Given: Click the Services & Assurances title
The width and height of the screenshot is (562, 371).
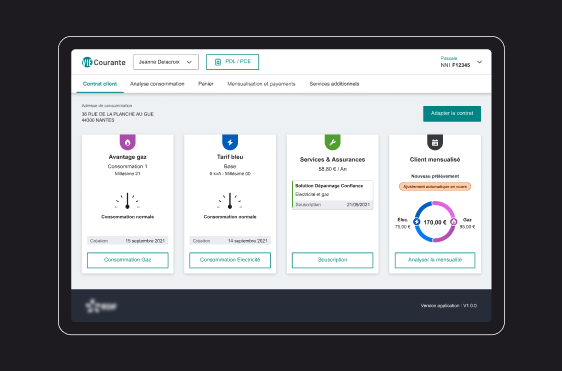Looking at the screenshot, I should 333,160.
